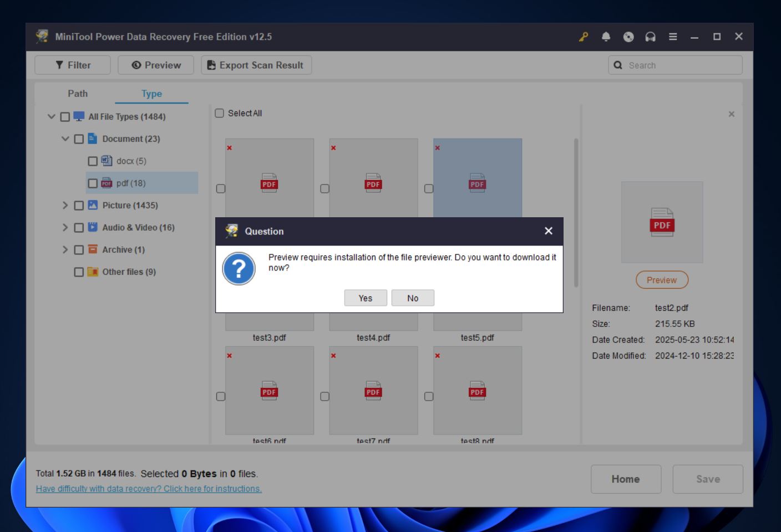Open support using the headset icon
781x532 pixels.
coord(651,37)
